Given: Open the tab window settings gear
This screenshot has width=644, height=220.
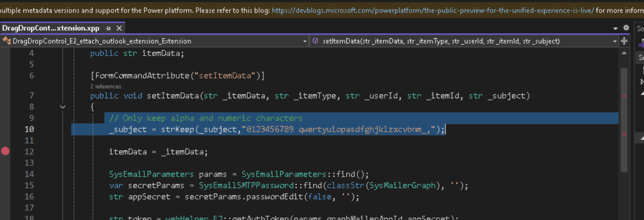Looking at the screenshot, I should [x=626, y=28].
